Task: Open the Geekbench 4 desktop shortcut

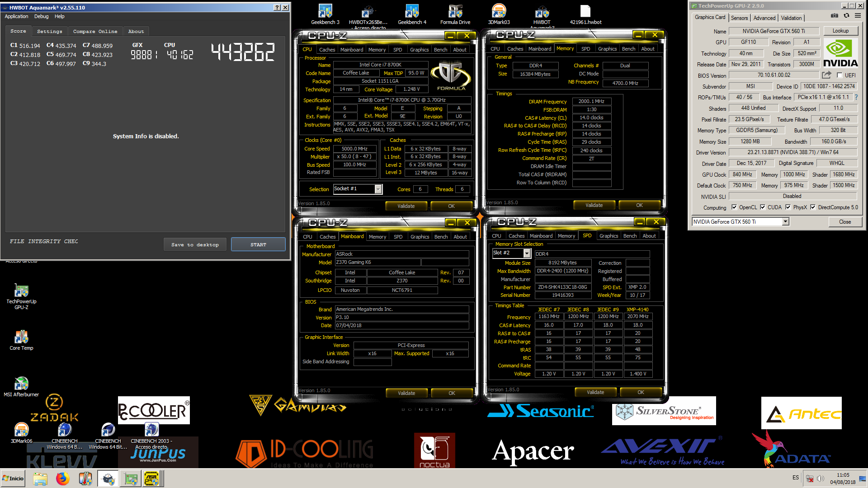Action: click(x=412, y=14)
